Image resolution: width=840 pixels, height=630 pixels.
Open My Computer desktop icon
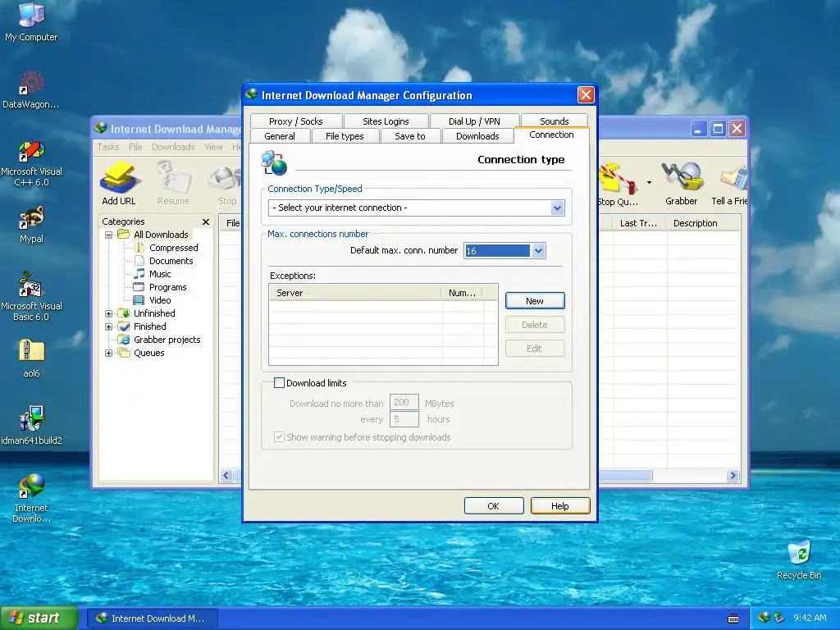coord(31,21)
